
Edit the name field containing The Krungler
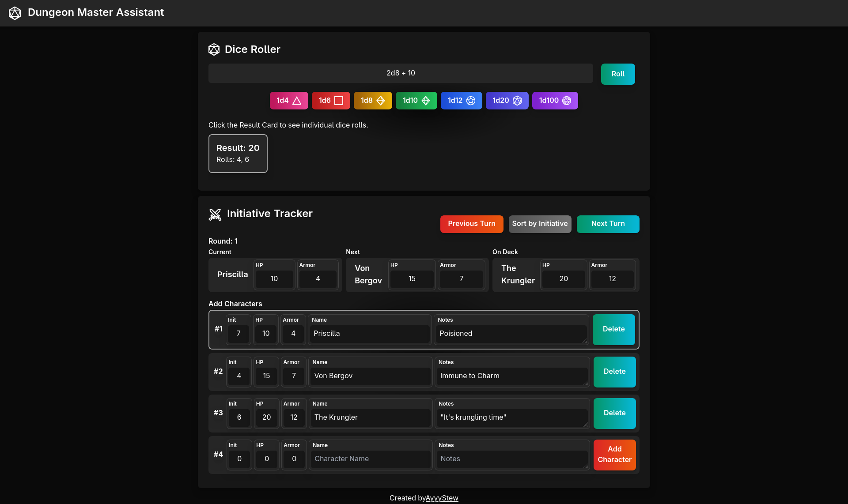371,417
